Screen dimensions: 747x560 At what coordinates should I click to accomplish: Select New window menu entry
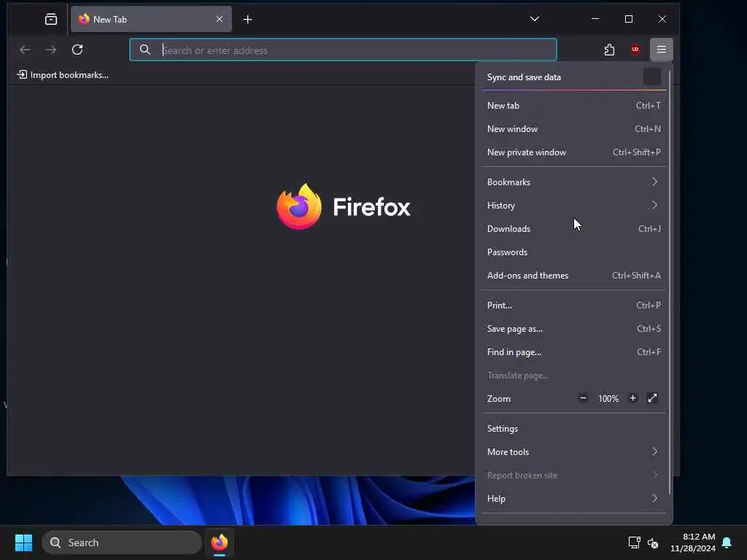tap(573, 129)
